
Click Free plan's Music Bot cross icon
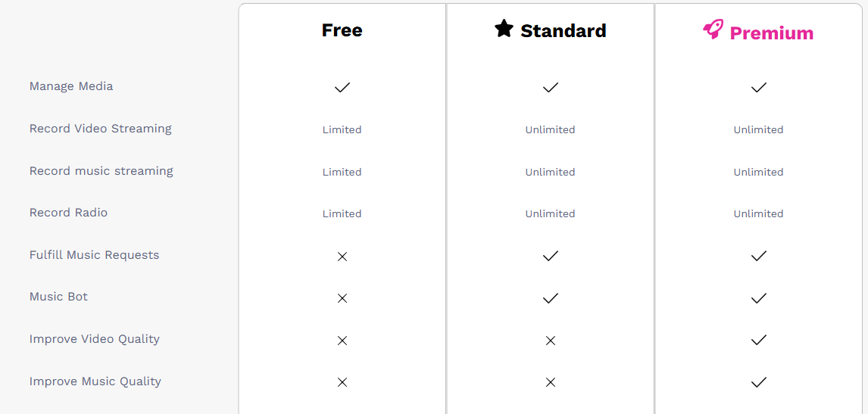tap(342, 298)
